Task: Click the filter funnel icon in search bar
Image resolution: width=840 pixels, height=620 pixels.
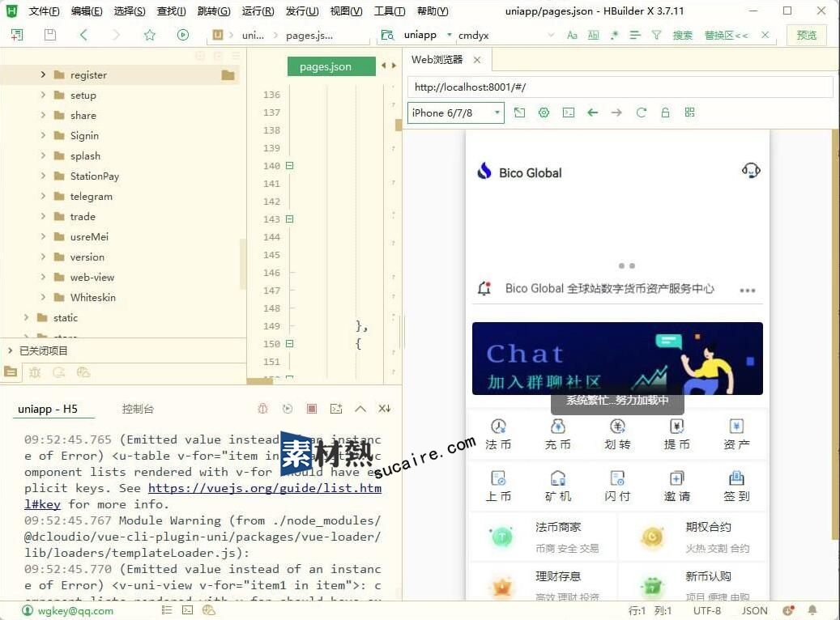Action: tap(655, 35)
